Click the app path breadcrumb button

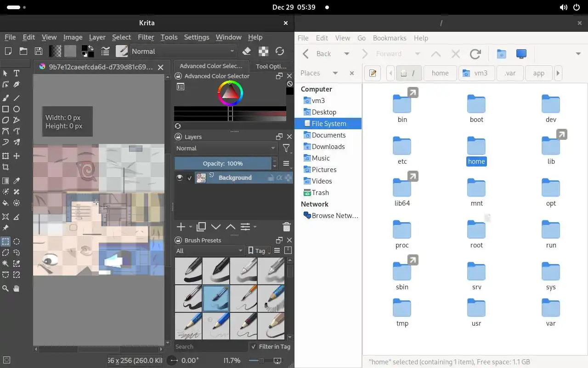(x=538, y=73)
